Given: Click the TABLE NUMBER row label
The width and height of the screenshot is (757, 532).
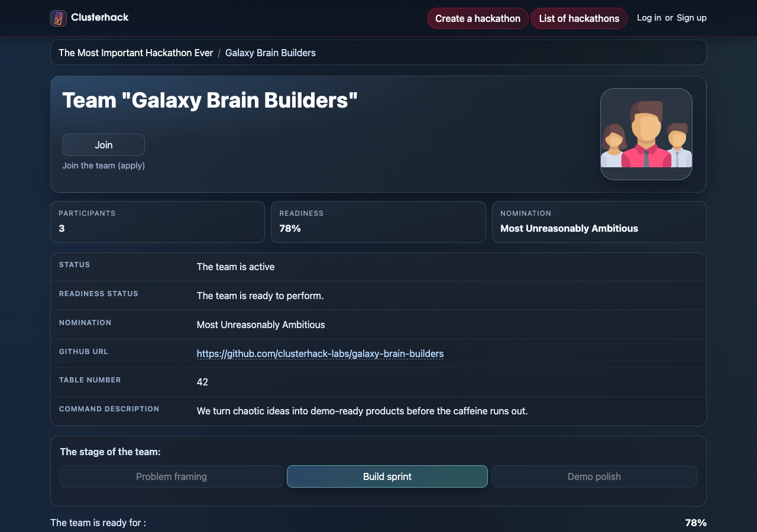Looking at the screenshot, I should tap(90, 380).
